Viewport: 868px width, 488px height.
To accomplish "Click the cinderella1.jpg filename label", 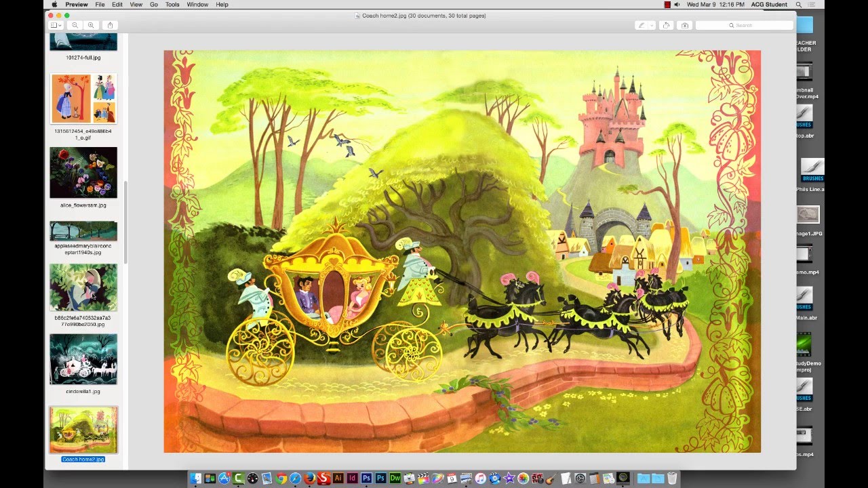I will [x=83, y=391].
